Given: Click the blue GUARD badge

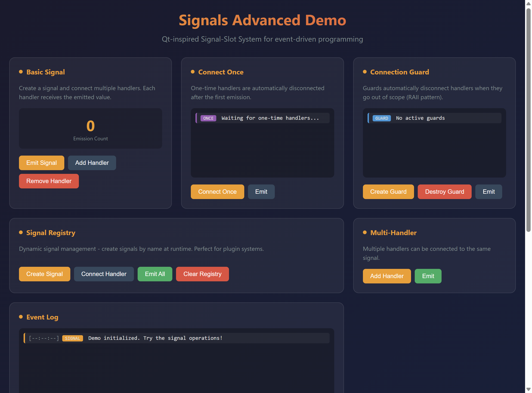Looking at the screenshot, I should [x=382, y=118].
